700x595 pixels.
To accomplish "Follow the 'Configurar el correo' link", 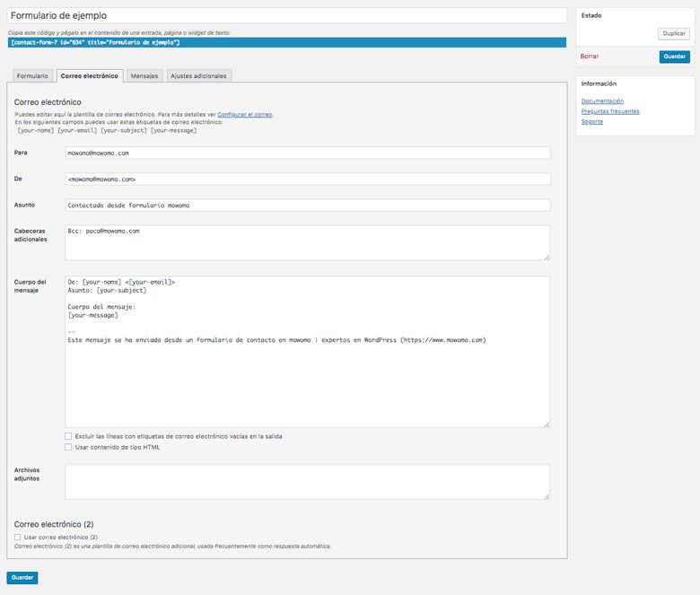I will pyautogui.click(x=245, y=115).
